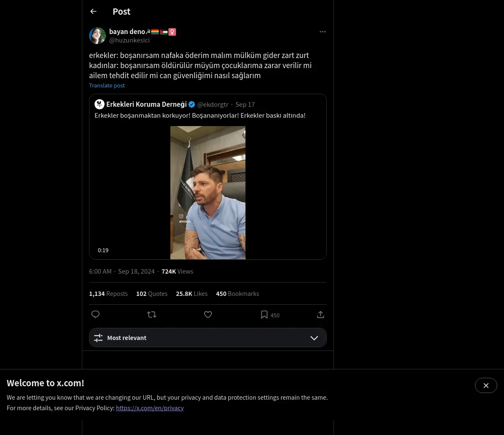Bookmark the post
This screenshot has height=435, width=504.
(x=264, y=314)
